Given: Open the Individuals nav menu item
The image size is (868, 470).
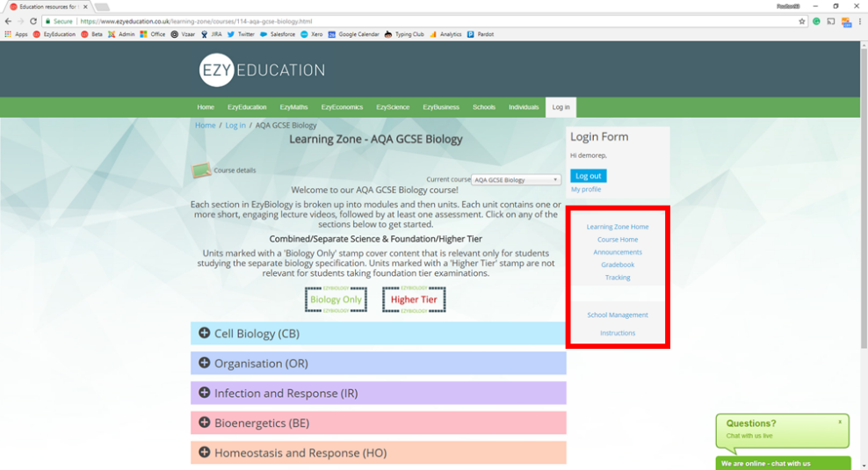Looking at the screenshot, I should [524, 107].
